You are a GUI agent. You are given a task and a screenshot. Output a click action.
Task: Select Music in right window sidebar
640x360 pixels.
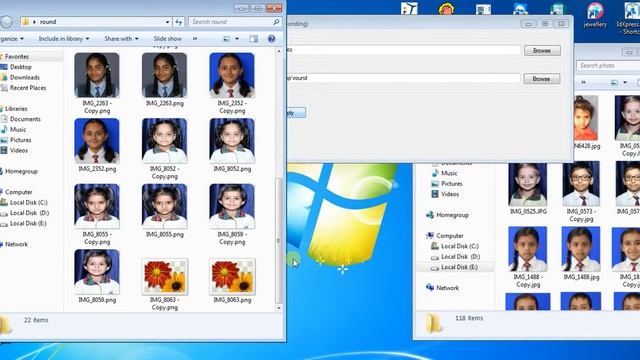coord(449,173)
